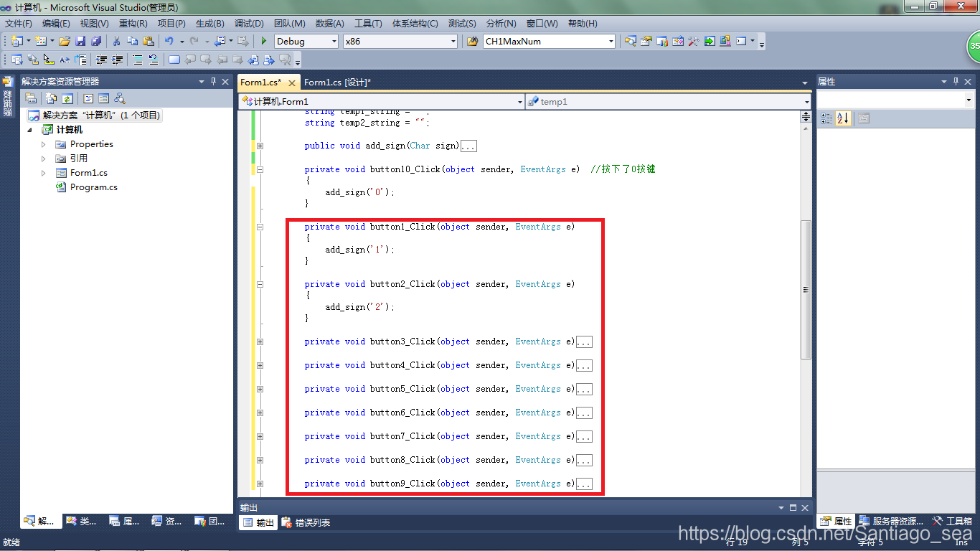The width and height of the screenshot is (980, 551).
Task: Undo the last action with the Undo icon
Action: [x=169, y=41]
